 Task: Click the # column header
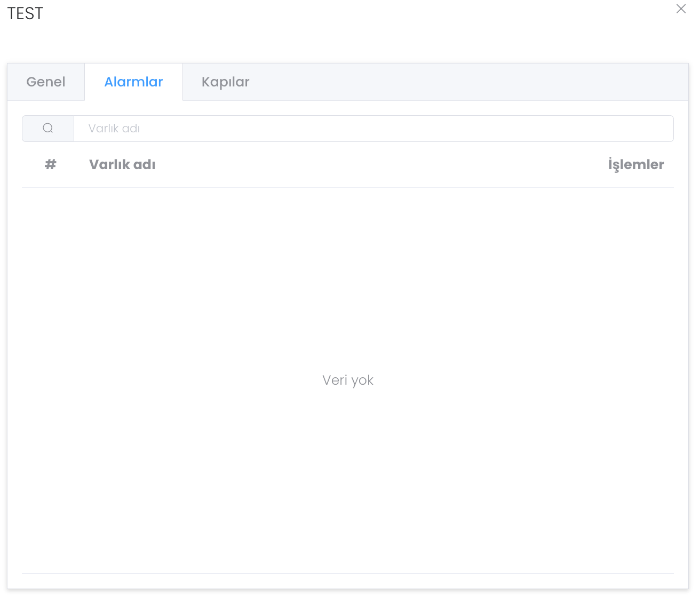51,164
